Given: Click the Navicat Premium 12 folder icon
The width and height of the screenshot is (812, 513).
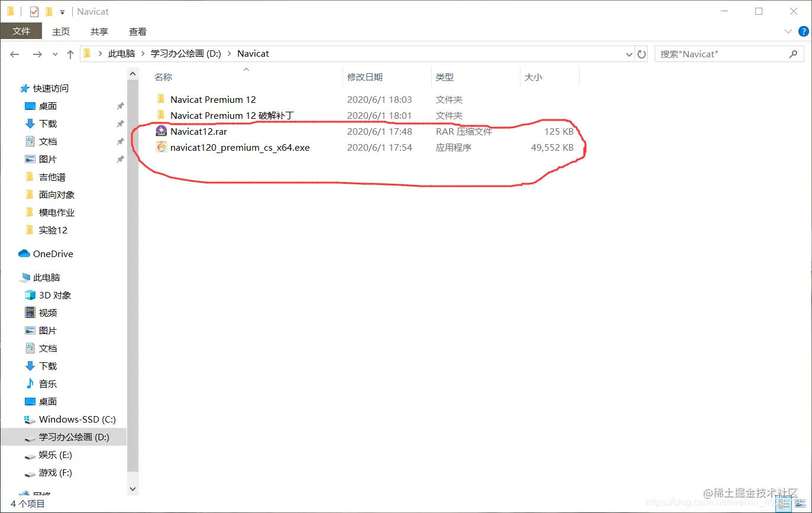Looking at the screenshot, I should (x=161, y=99).
